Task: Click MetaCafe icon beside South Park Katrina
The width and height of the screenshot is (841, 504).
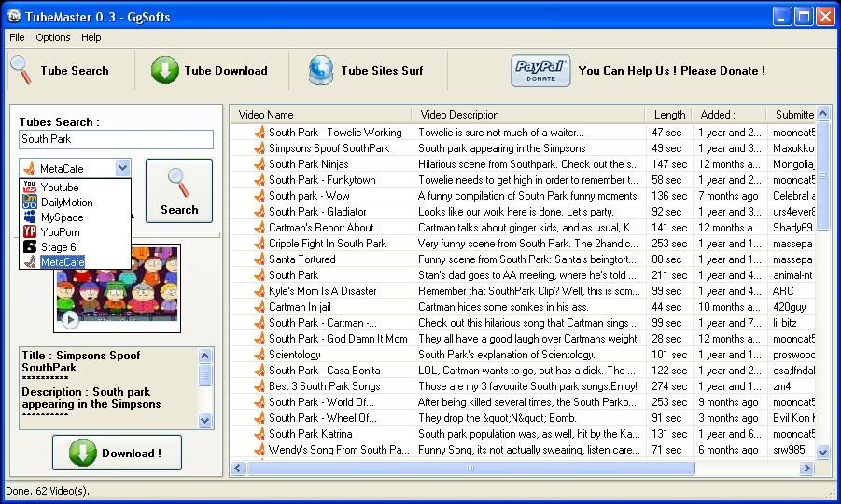Action: [x=259, y=434]
